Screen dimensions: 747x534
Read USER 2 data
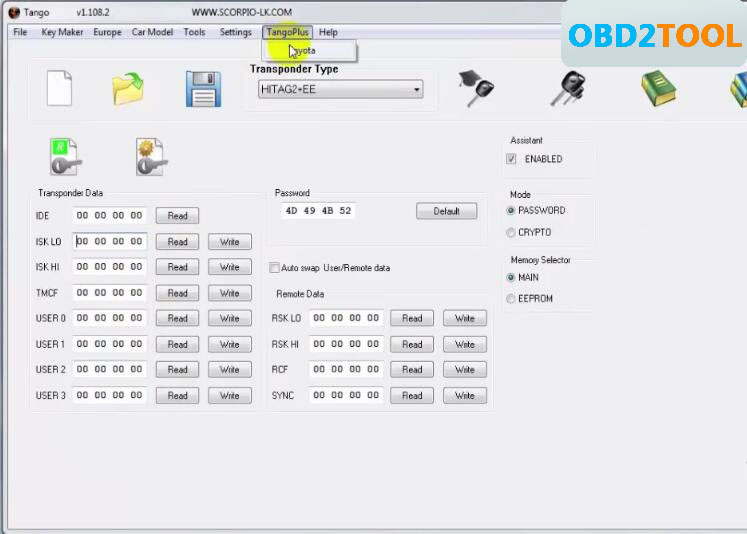177,370
